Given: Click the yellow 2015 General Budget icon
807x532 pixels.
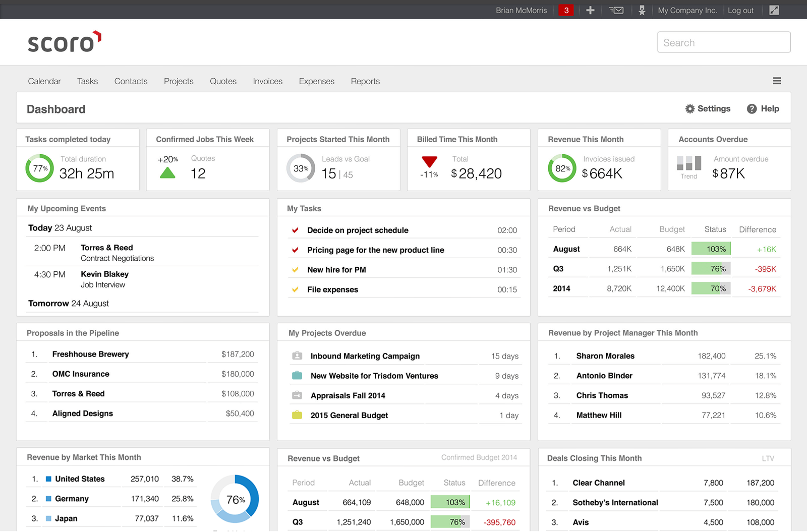Looking at the screenshot, I should [x=297, y=415].
